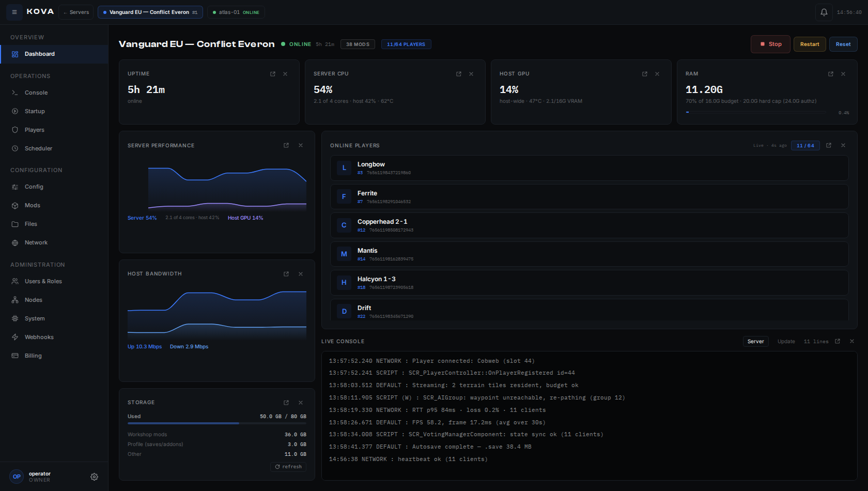Select player Mantis
The height and width of the screenshot is (491, 868).
tap(589, 254)
